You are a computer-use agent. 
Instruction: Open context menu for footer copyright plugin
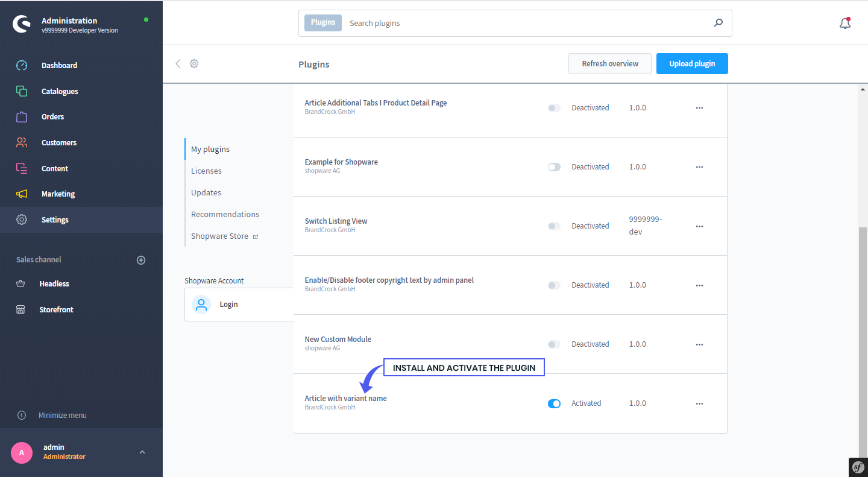pos(699,285)
